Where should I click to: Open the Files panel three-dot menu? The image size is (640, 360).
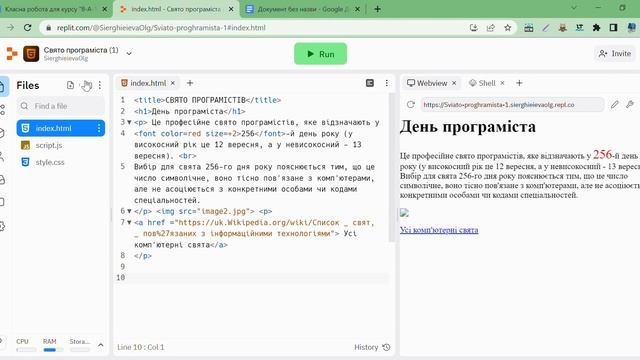tap(100, 85)
